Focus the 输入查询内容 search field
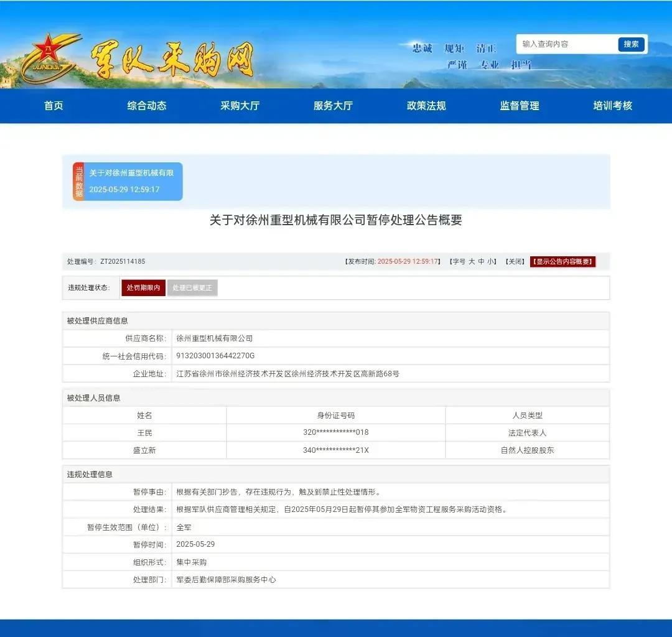The width and height of the screenshot is (672, 637). 567,44
